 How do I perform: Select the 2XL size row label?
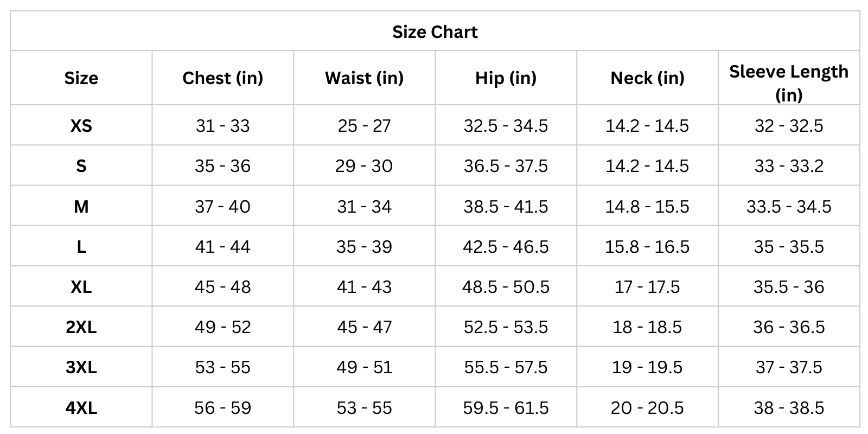(x=81, y=327)
